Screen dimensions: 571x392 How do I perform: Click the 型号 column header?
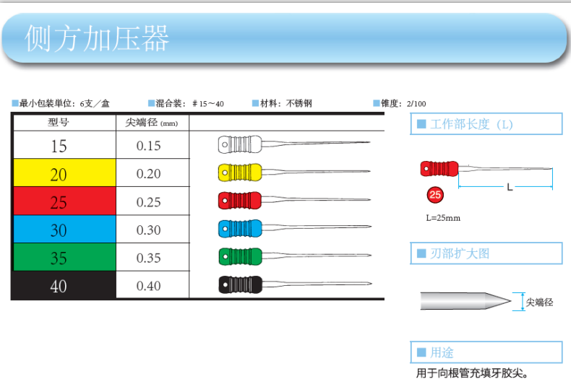point(59,122)
